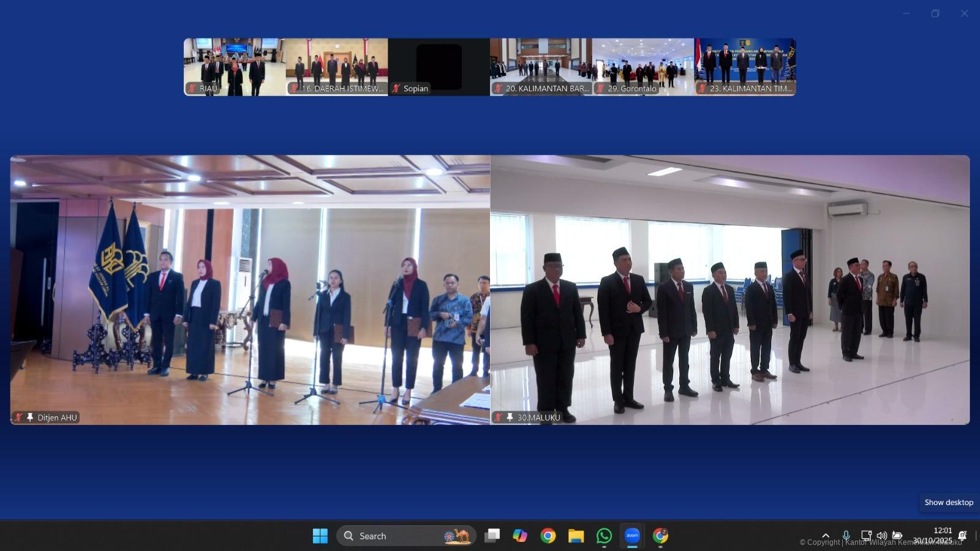The height and width of the screenshot is (551, 980).
Task: Open Microsoft Copilot from the taskbar
Action: (x=520, y=536)
